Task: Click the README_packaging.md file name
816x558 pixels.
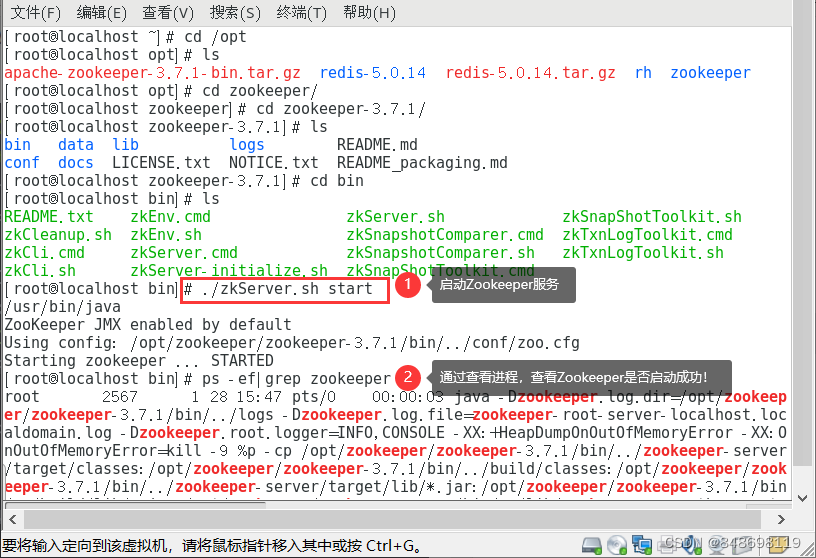Action: tap(422, 163)
